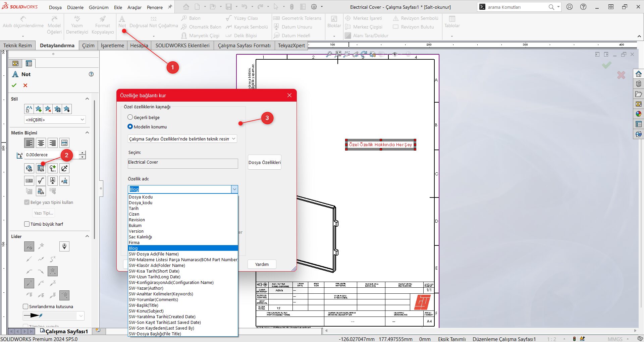Click the link to property icon
644x342 pixels.
(x=41, y=168)
